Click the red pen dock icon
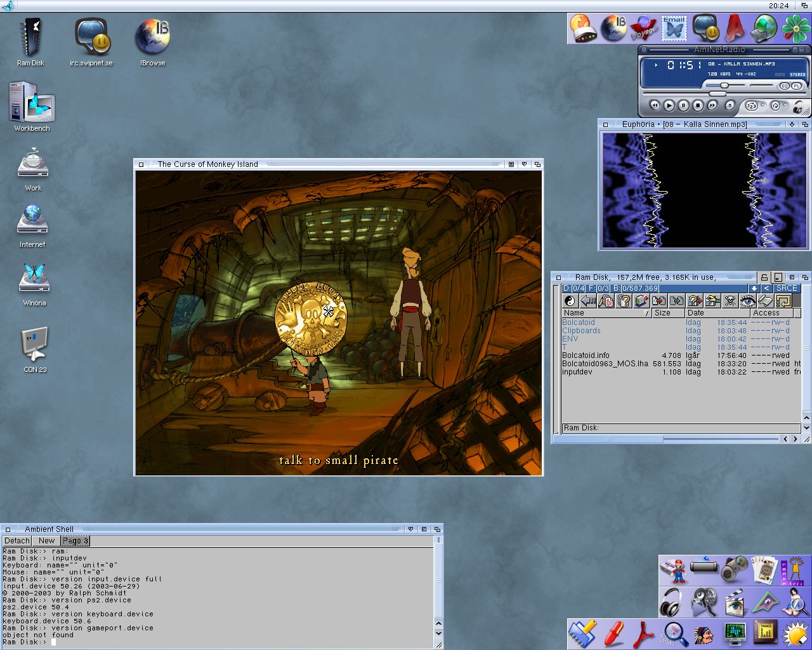This screenshot has width=812, height=650. pos(614,633)
